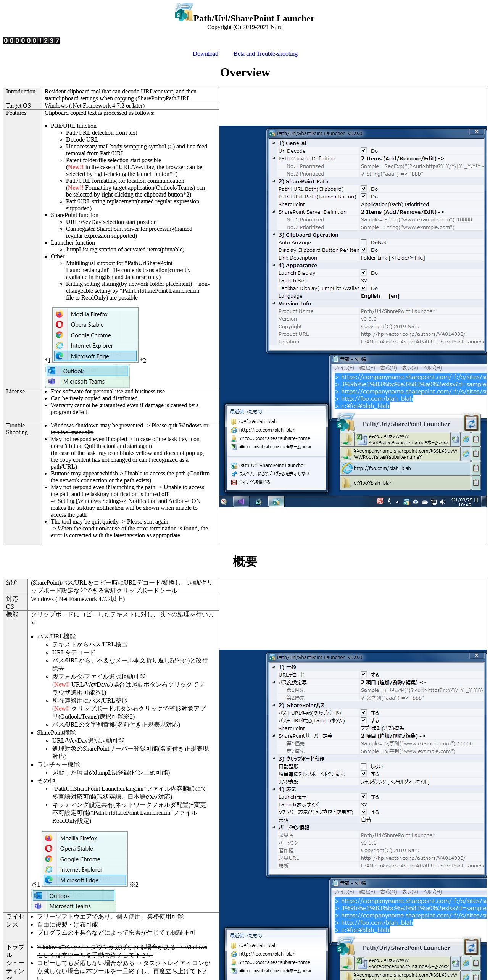Collapse the 'Version Info.' section
The width and height of the screenshot is (490, 980).
[274, 303]
